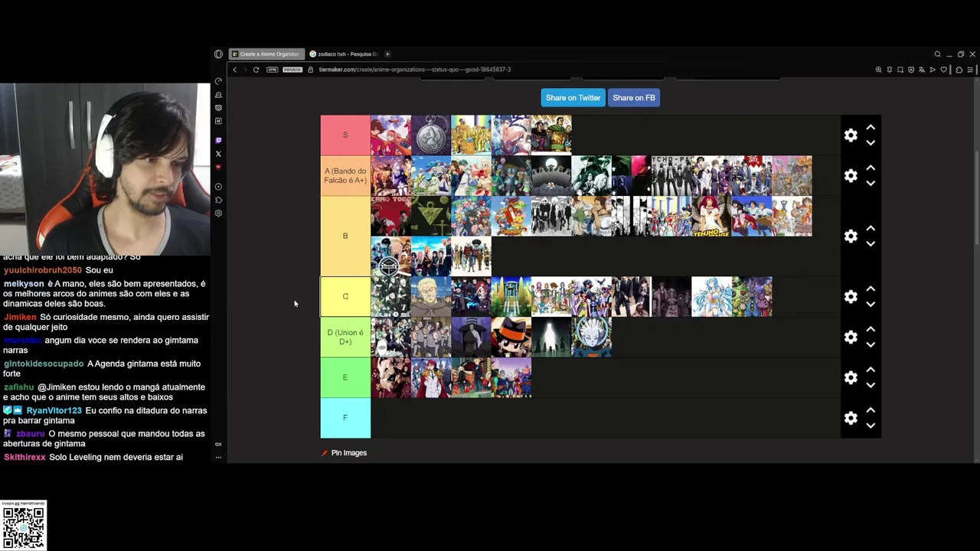Viewport: 980px width, 551px height.
Task: Select orange A (Bando do Falcão) tier label
Action: coord(345,176)
